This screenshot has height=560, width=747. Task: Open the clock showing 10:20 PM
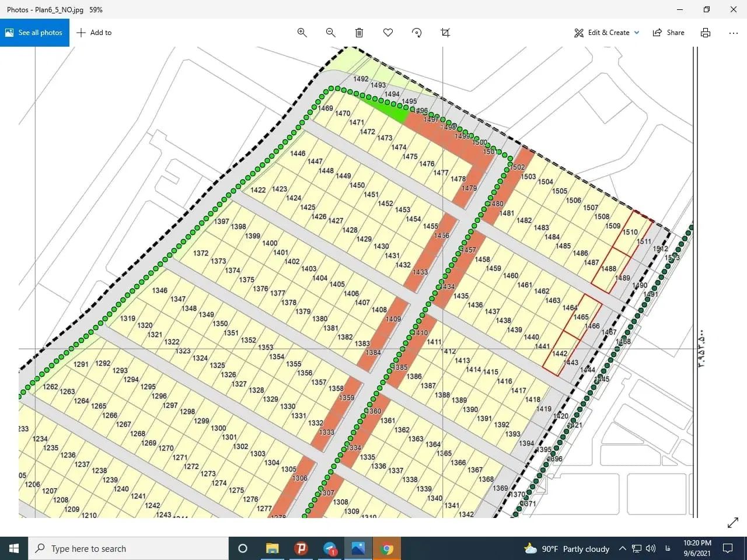pos(697,548)
